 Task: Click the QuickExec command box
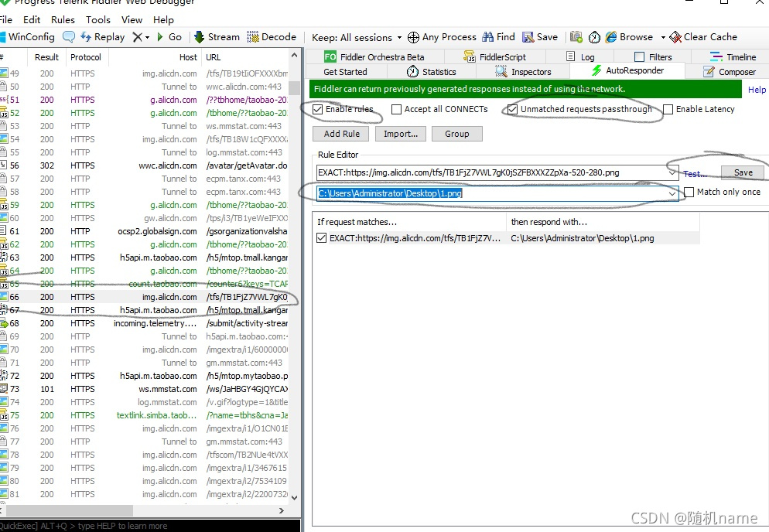(x=150, y=526)
